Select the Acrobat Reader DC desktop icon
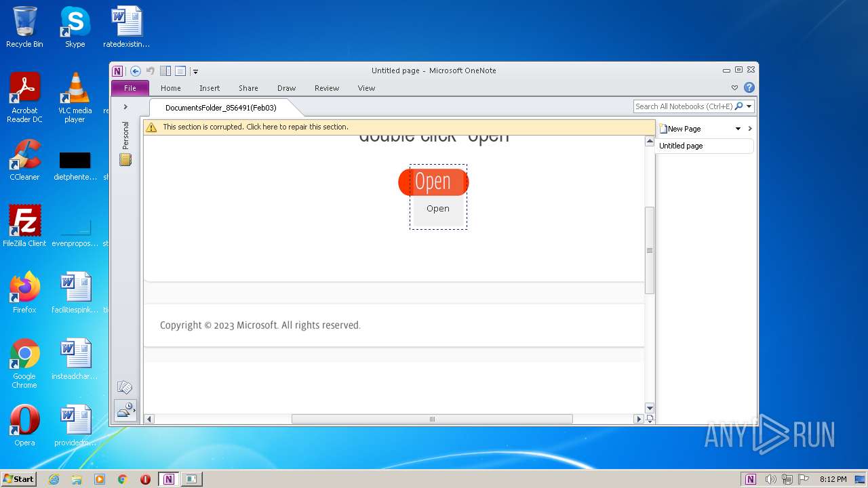The height and width of the screenshot is (488, 868). coord(24,98)
